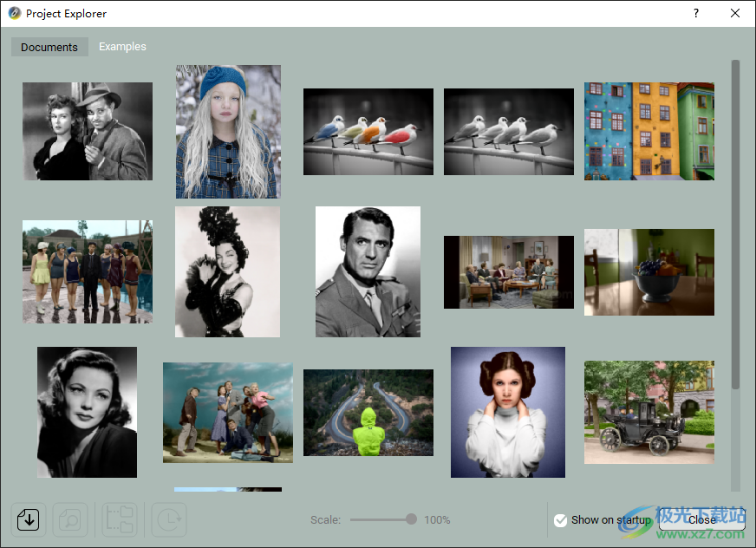
Task: Toggle Show on startup checkbox
Action: 561,520
